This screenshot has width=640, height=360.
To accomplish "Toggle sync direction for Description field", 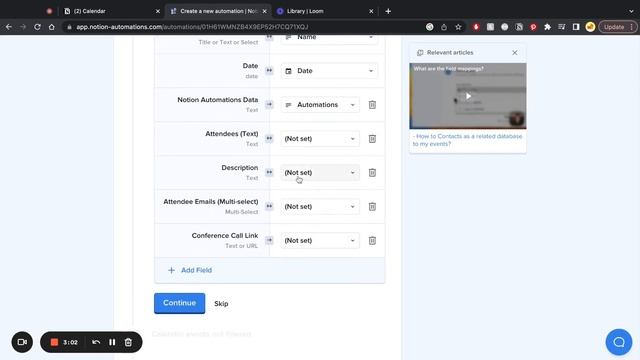I will point(269,172).
